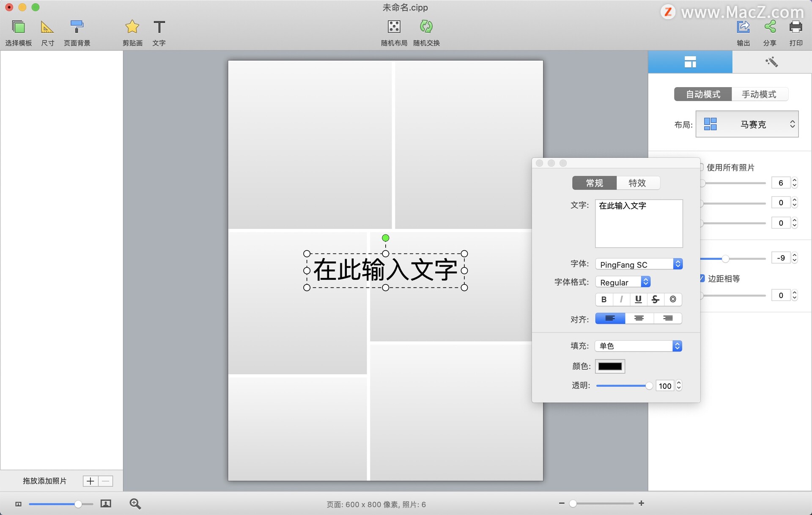This screenshot has height=515, width=812.
Task: Open the 马赛克 layout dropdown
Action: coord(747,124)
